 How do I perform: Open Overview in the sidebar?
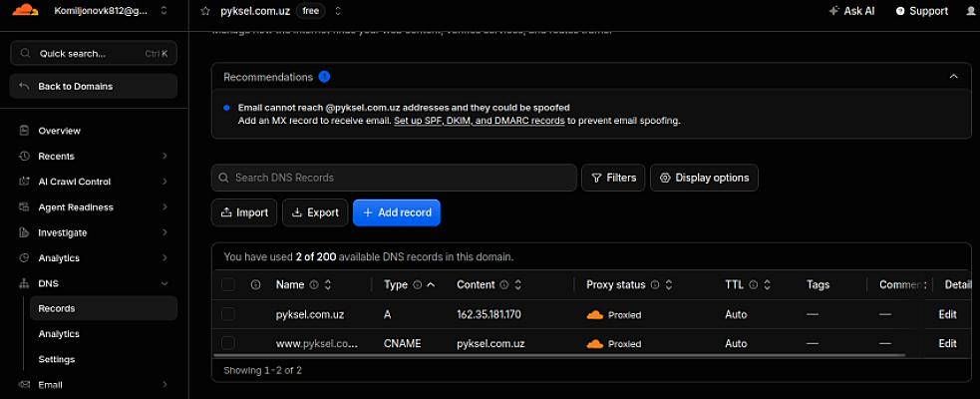[x=60, y=131]
